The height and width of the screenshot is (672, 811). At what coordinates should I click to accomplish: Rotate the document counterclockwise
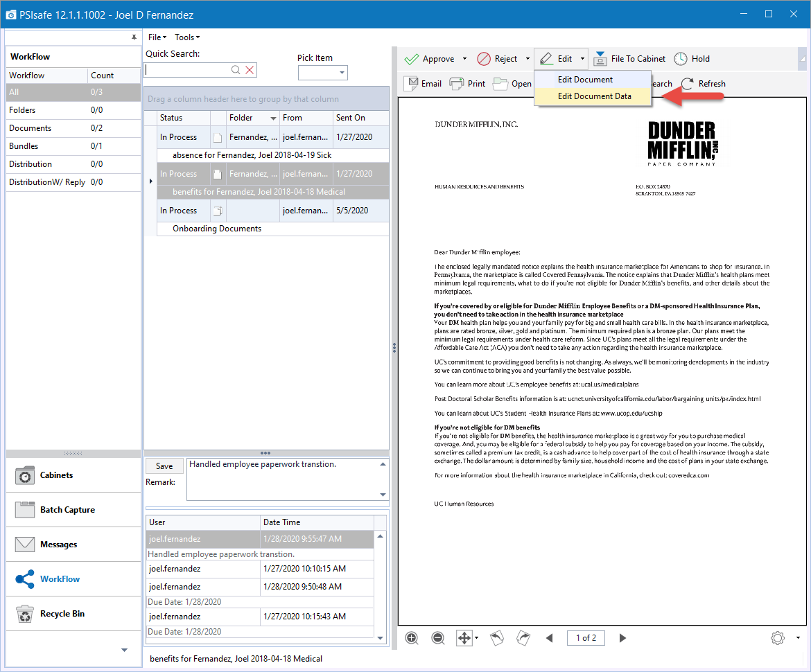click(496, 638)
